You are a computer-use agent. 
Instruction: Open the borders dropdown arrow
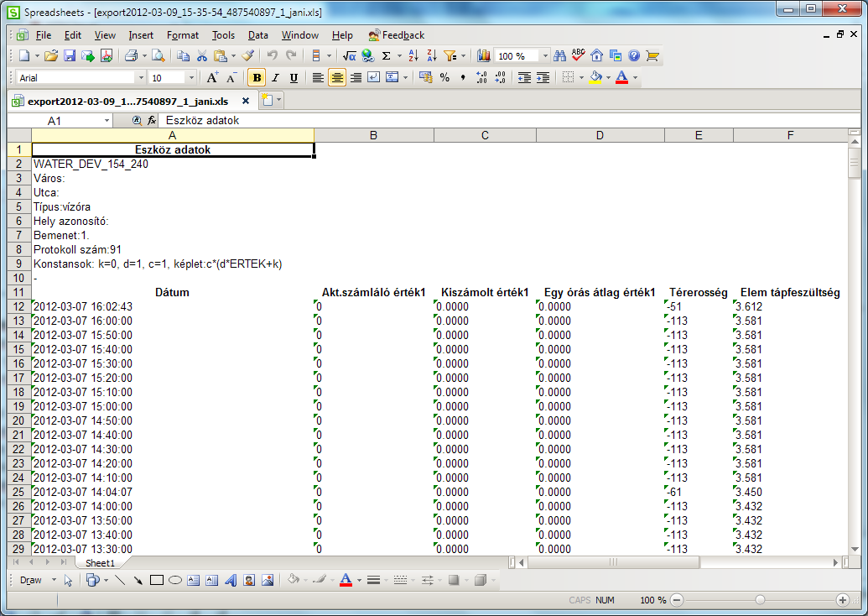(580, 77)
